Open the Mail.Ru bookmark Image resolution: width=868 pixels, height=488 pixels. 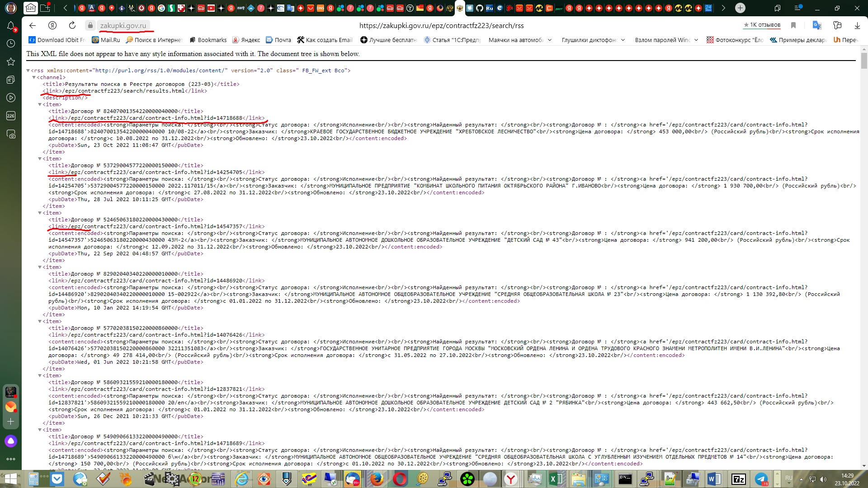106,40
